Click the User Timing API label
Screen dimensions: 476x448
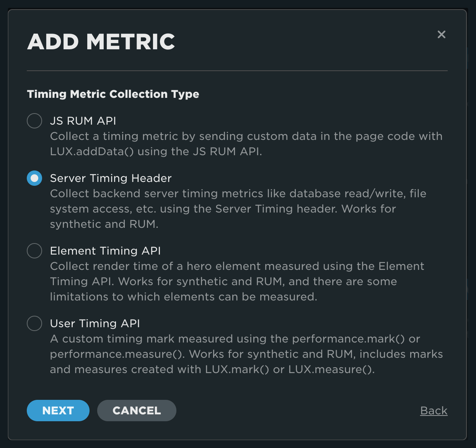[x=95, y=323]
